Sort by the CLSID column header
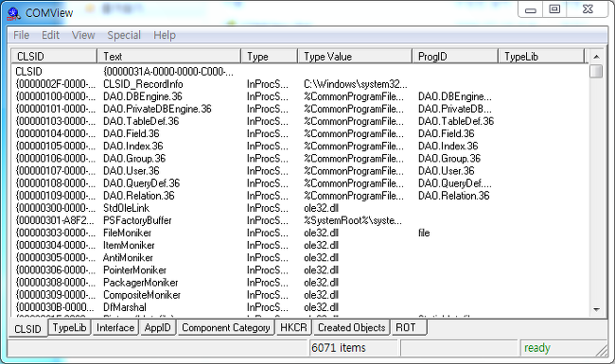The image size is (615, 364). (x=54, y=57)
